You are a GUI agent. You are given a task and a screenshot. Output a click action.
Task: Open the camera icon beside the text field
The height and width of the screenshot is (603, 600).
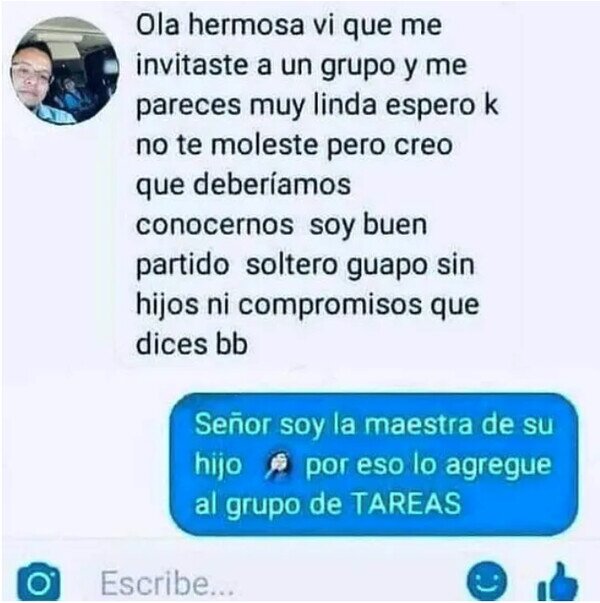point(39,581)
